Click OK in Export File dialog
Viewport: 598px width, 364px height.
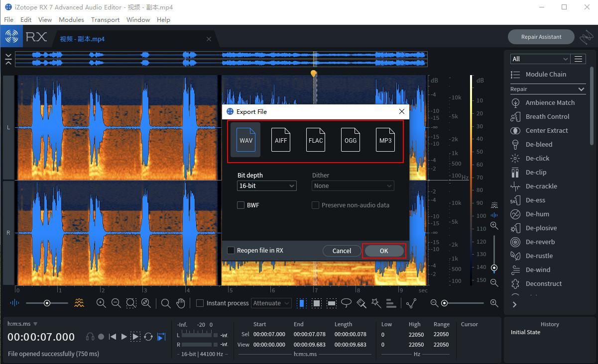click(x=384, y=251)
